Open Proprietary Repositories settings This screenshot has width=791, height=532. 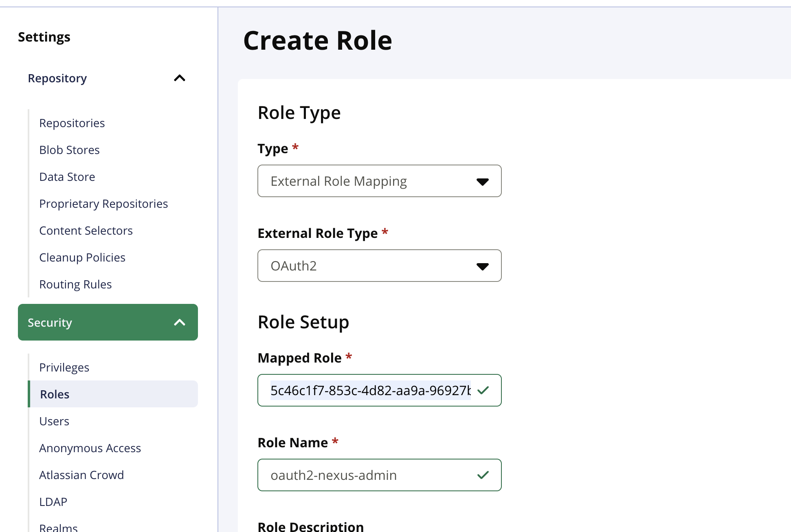coord(103,203)
